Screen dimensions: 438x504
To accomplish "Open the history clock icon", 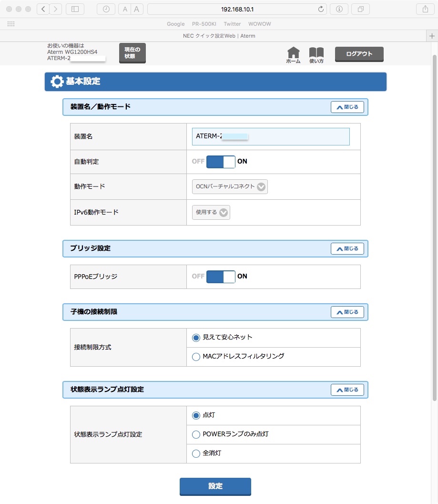I will tap(105, 9).
